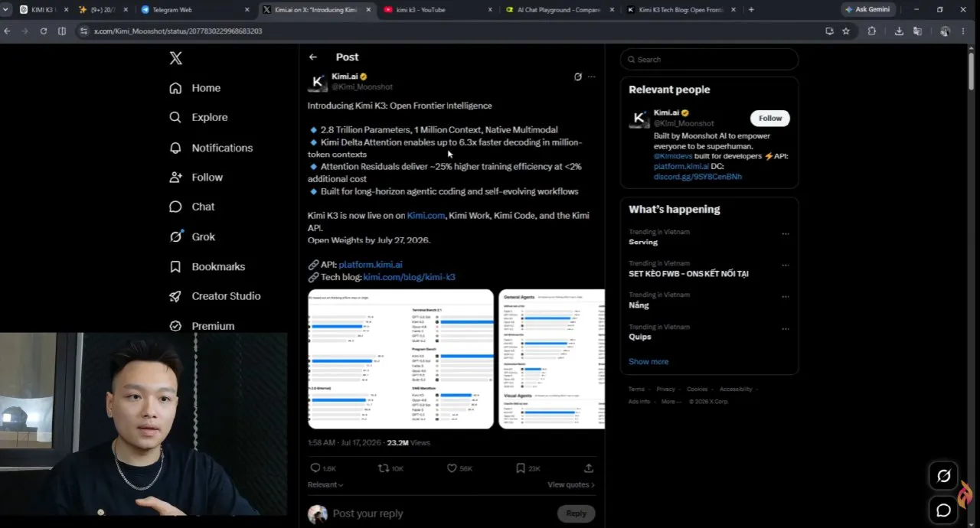The image size is (980, 528).
Task: Click the X search box
Action: 709,59
